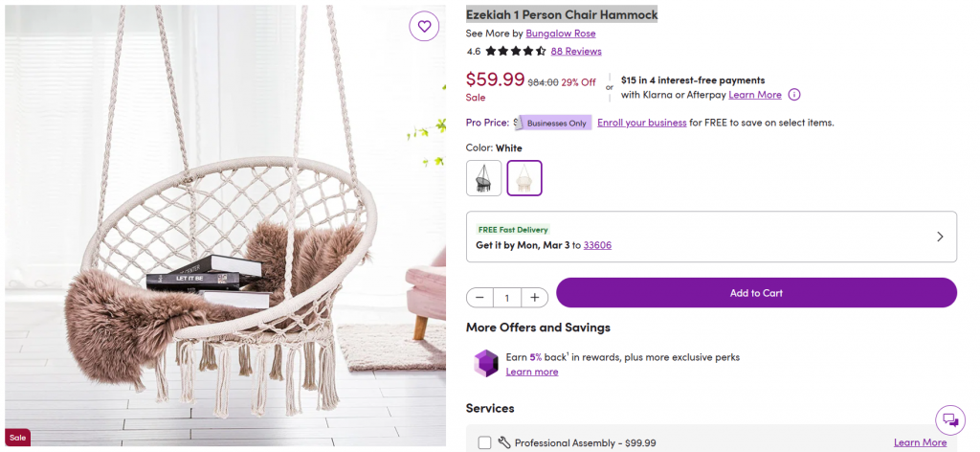Click the purple rewards cube icon

click(486, 363)
